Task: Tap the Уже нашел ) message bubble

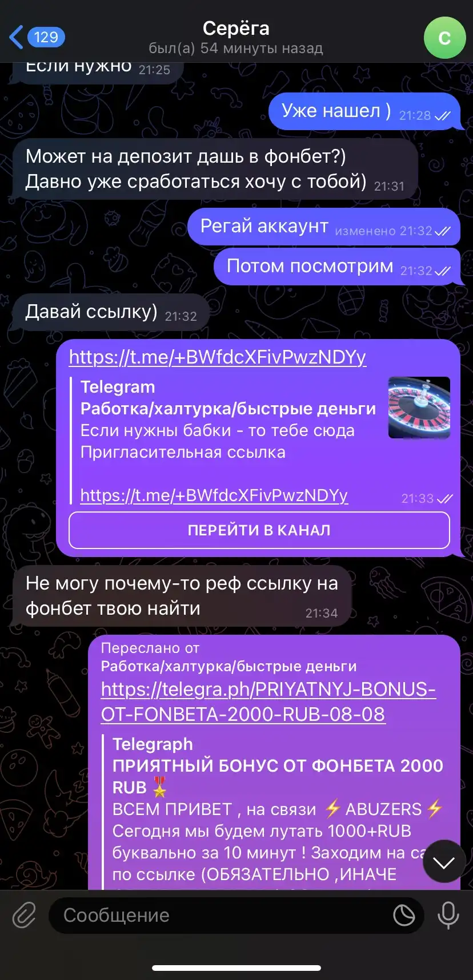Action: 364,111
